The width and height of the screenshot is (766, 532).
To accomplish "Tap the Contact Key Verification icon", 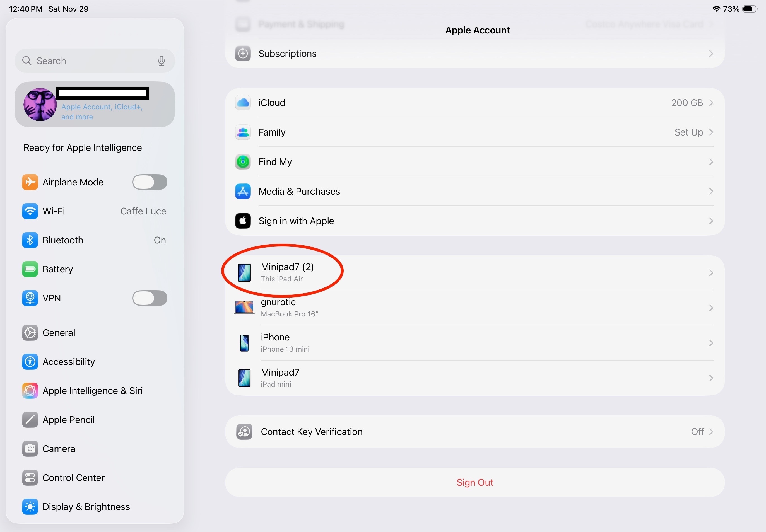I will coord(244,432).
